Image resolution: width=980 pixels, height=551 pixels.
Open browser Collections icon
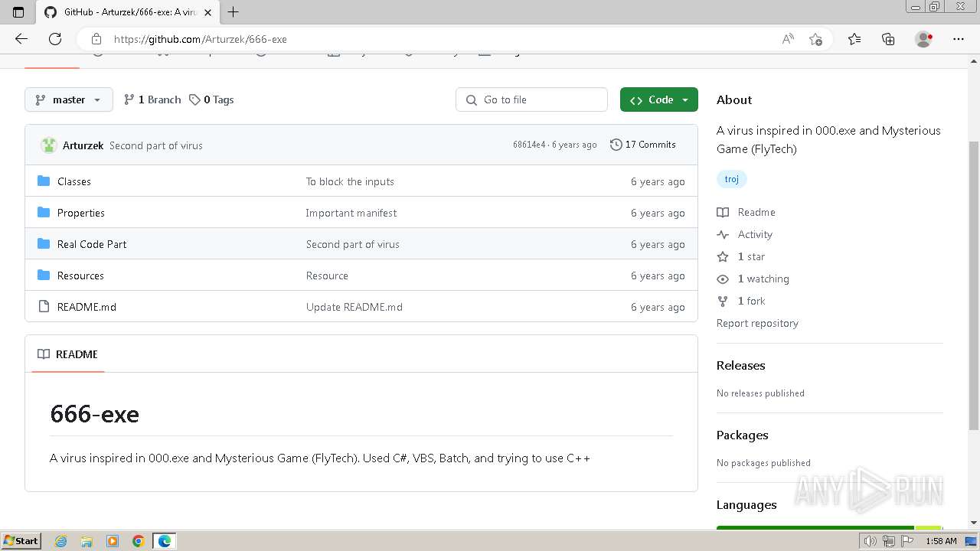888,39
